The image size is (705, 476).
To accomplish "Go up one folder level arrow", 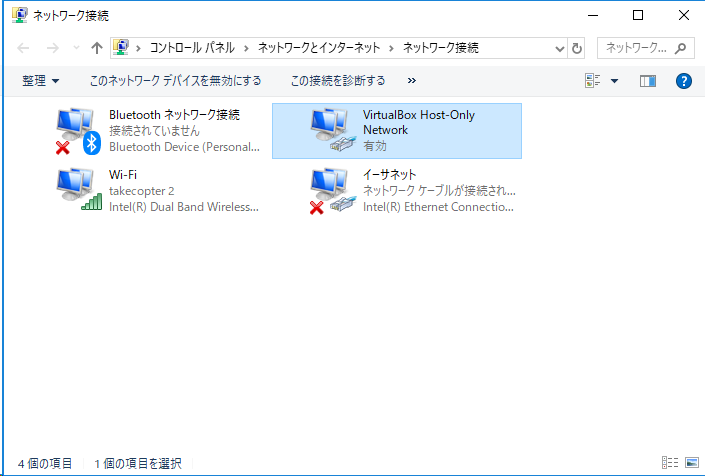I will click(97, 48).
